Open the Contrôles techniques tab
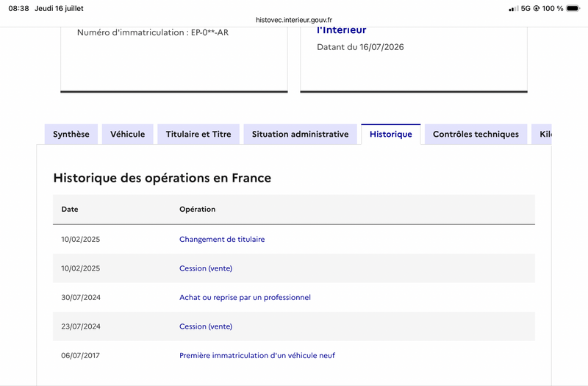 pos(476,135)
